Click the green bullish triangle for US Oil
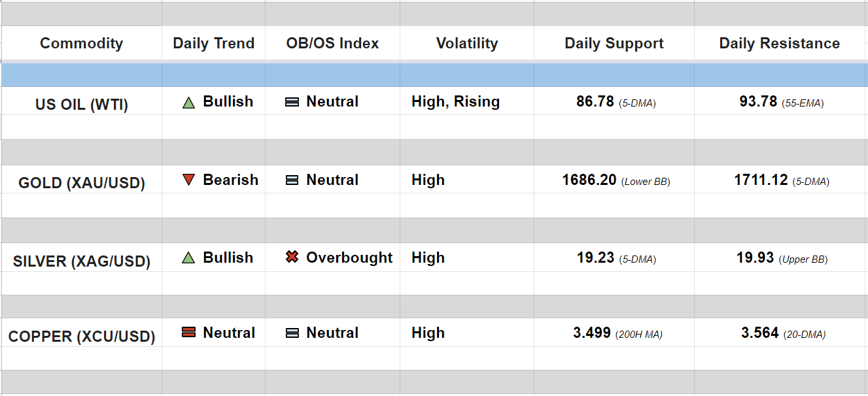Image resolution: width=868 pixels, height=396 pixels. 189,103
